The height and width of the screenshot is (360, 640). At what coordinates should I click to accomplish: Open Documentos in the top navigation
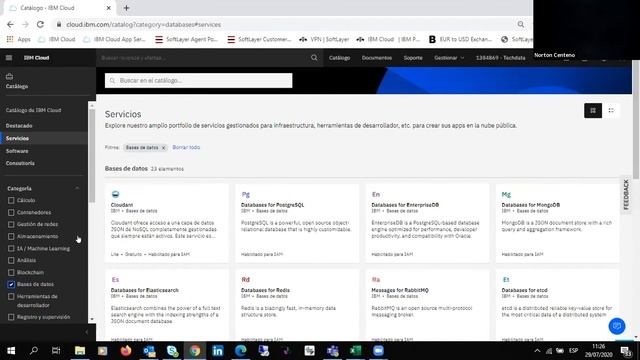(377, 58)
